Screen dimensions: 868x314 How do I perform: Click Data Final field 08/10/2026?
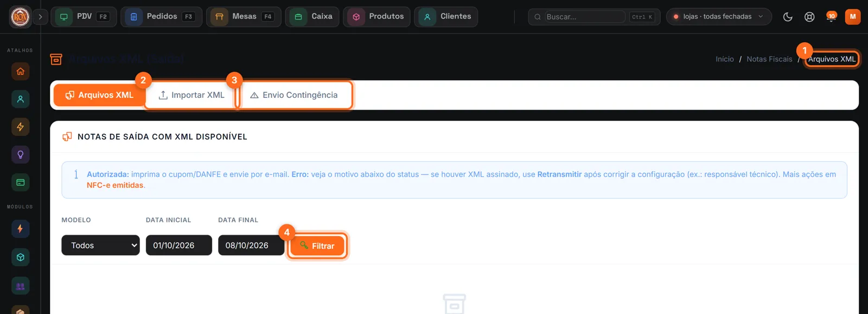pyautogui.click(x=251, y=245)
